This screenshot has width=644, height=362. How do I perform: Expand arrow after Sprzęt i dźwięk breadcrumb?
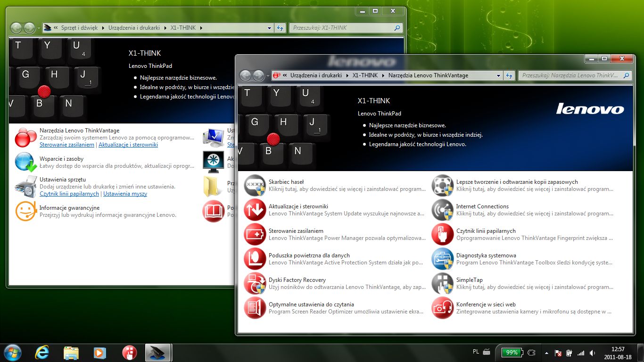click(x=103, y=28)
